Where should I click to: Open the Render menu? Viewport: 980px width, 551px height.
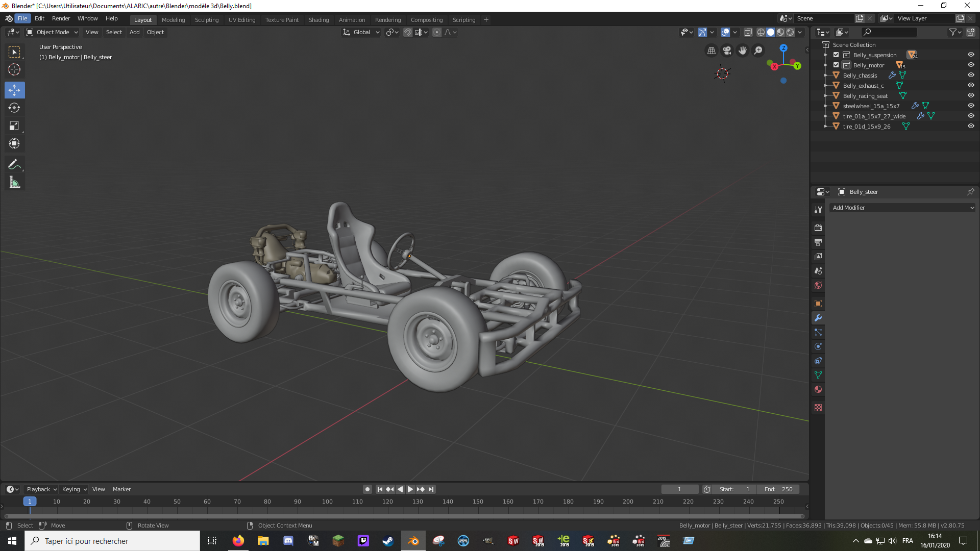coord(61,18)
